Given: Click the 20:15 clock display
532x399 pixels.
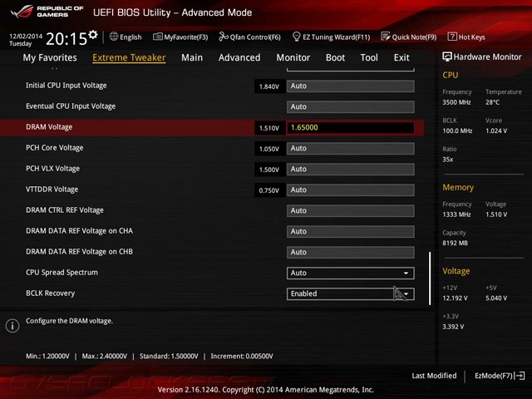Looking at the screenshot, I should coord(66,39).
